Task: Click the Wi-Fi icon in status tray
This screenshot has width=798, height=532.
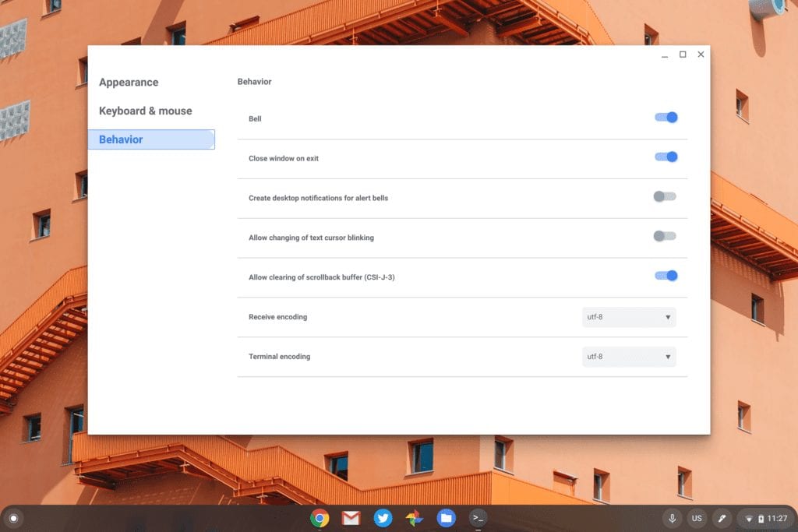Action: [x=749, y=519]
